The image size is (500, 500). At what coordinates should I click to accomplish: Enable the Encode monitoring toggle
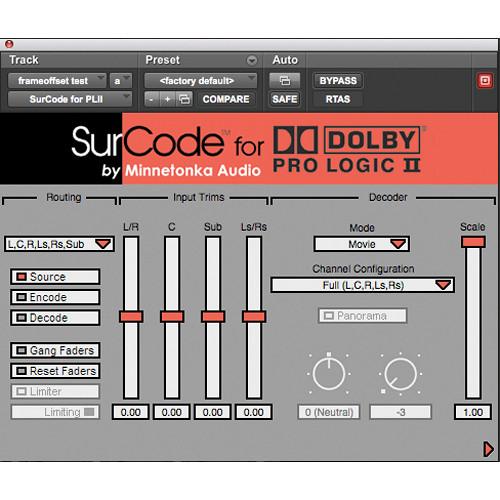click(55, 297)
